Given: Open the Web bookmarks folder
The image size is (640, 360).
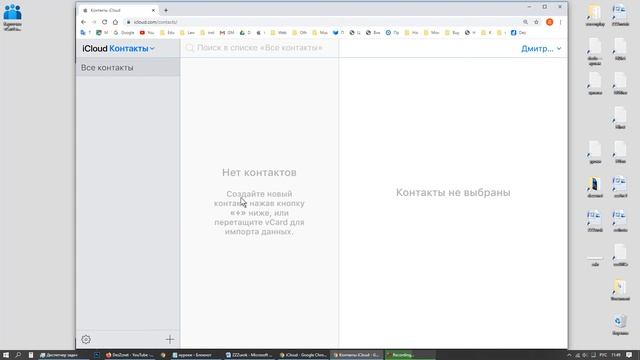Looking at the screenshot, I should [x=278, y=33].
